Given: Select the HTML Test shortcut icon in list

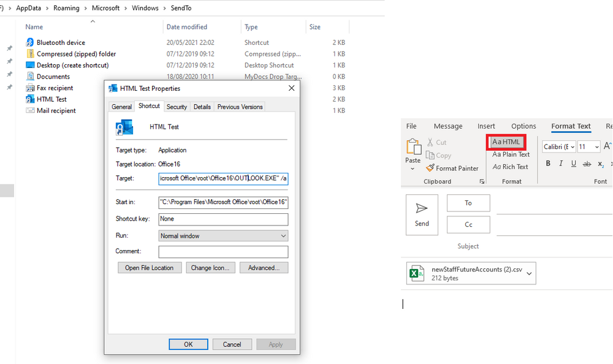Looking at the screenshot, I should pyautogui.click(x=30, y=99).
